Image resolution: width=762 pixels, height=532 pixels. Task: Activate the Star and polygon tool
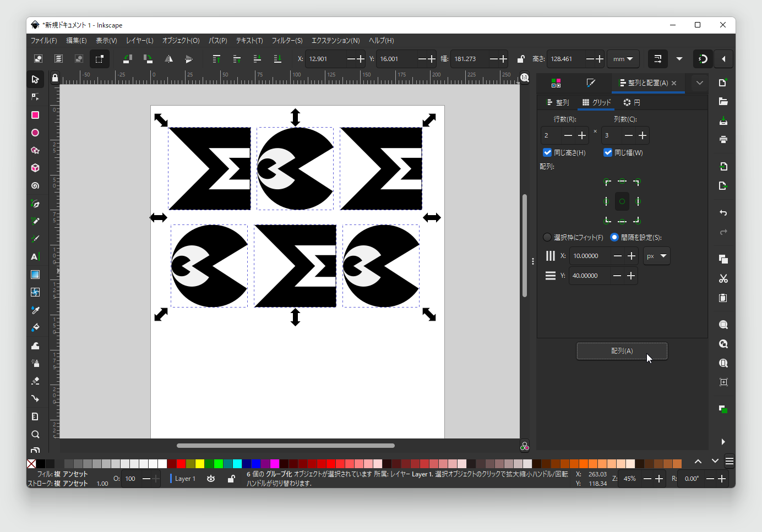click(35, 150)
